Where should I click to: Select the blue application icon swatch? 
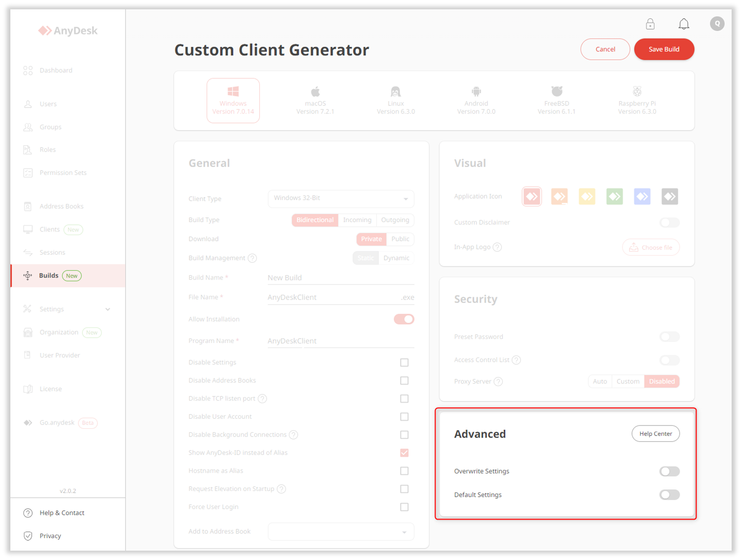pyautogui.click(x=642, y=197)
